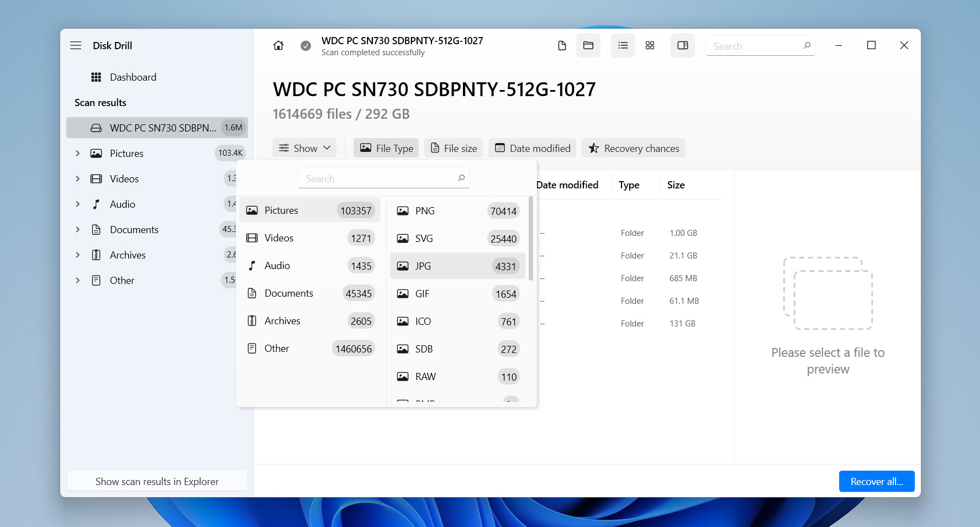Click the Pictures picture icon in popup
Viewport: 980px width, 527px height.
252,210
